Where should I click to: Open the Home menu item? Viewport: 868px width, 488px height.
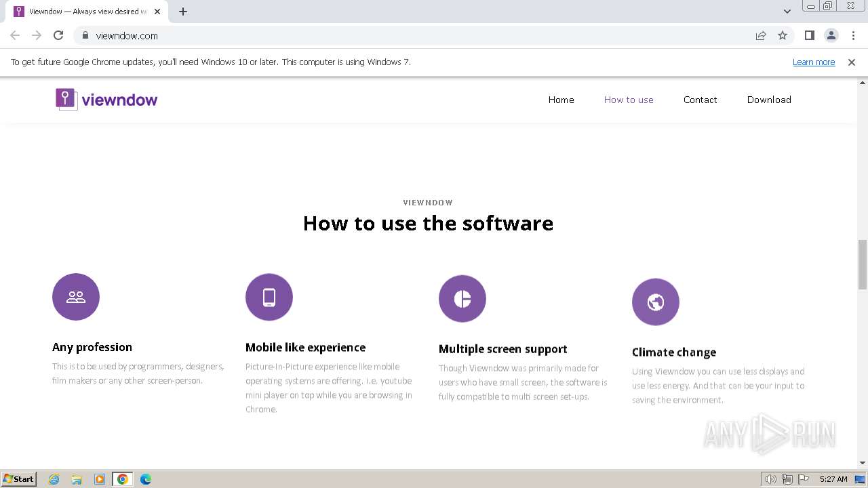coord(561,100)
